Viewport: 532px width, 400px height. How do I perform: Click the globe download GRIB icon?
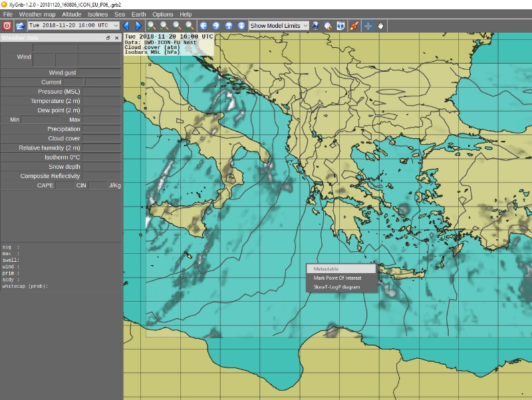click(x=315, y=26)
